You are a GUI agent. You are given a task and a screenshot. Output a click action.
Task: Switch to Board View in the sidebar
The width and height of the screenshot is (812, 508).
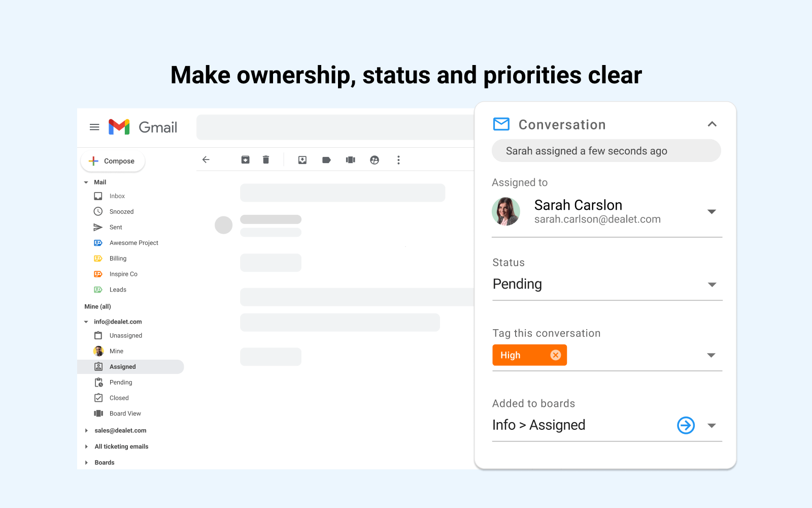[x=125, y=413]
